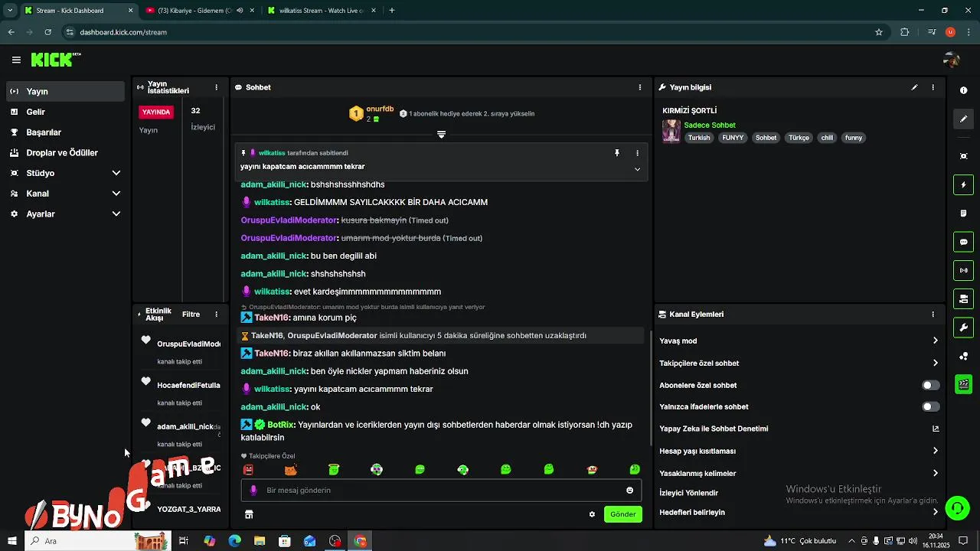Select İzleyici Yönlendir option
This screenshot has width=980, height=551.
(688, 493)
